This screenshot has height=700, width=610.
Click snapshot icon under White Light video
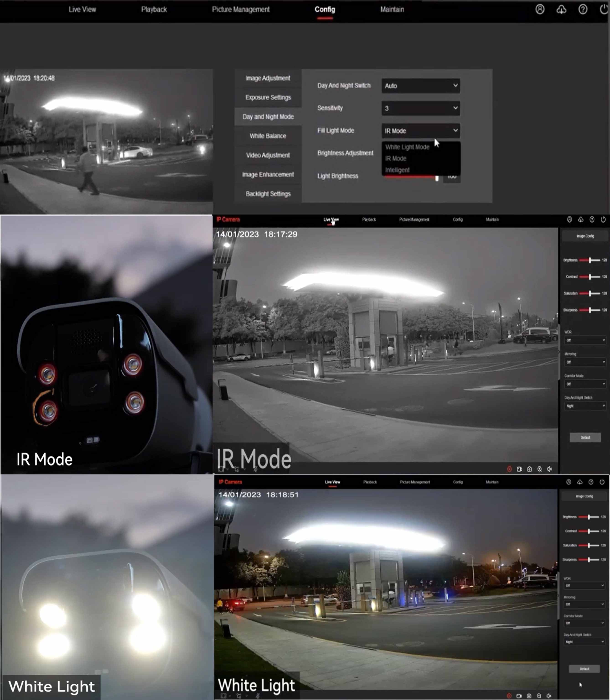(529, 696)
